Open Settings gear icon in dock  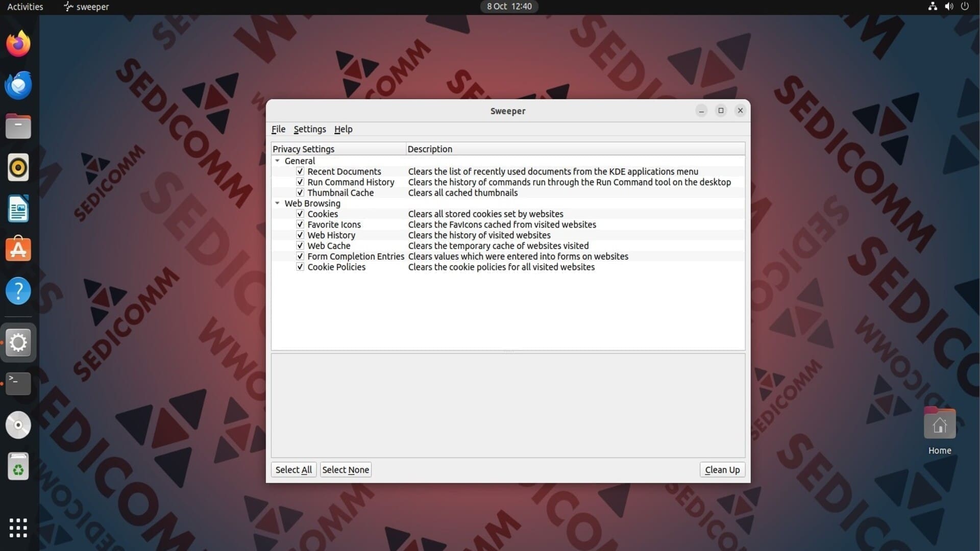[x=18, y=342]
